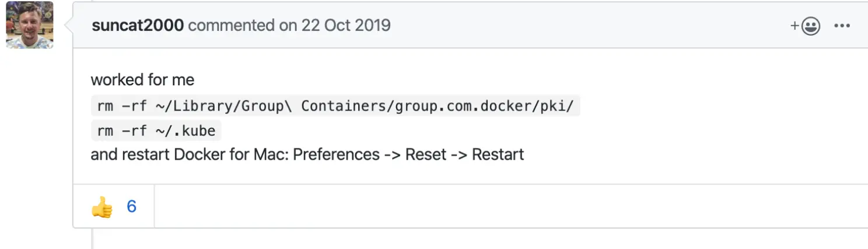Screen dimensions: 868x249
Task: Open the suncat2000 username link
Action: coord(138,26)
